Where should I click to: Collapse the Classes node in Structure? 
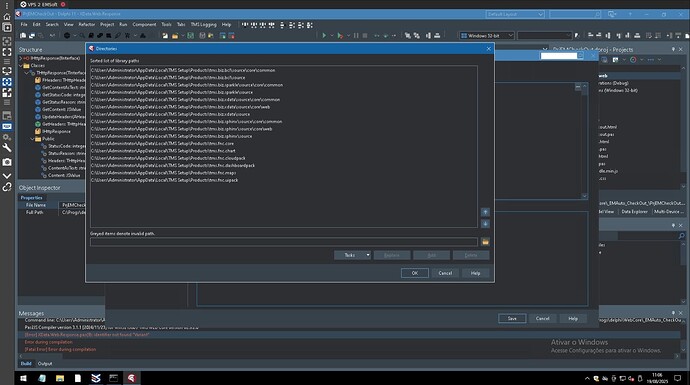[21, 66]
